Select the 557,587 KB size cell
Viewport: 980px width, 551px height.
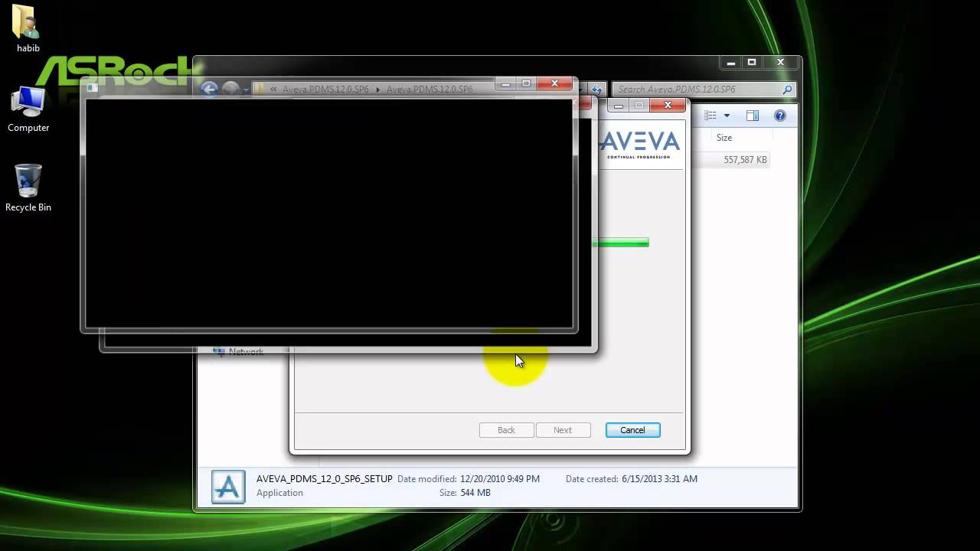745,160
